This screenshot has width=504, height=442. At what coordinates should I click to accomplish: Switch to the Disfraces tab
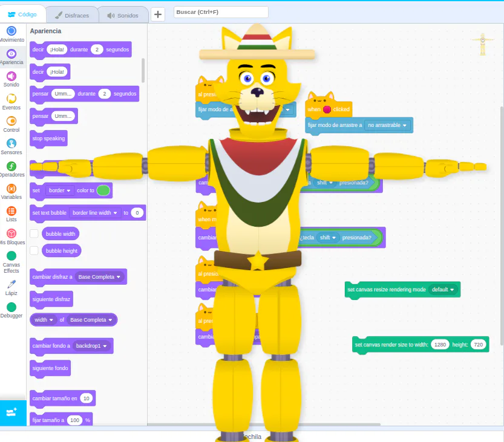coord(72,15)
